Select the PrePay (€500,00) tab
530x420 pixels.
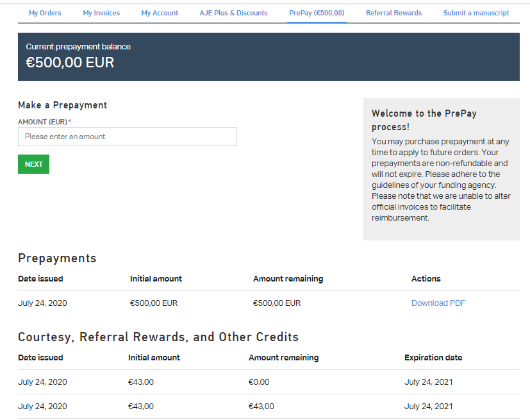point(317,13)
